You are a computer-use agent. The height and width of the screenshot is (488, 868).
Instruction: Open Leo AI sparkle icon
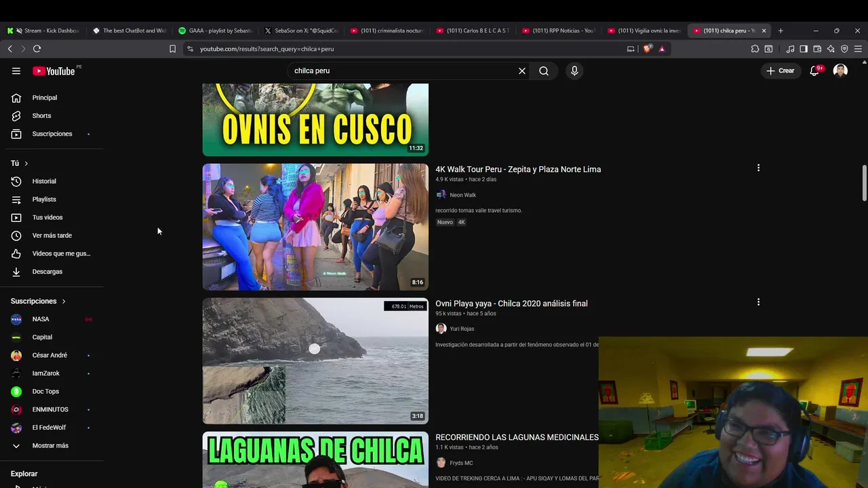pos(831,49)
